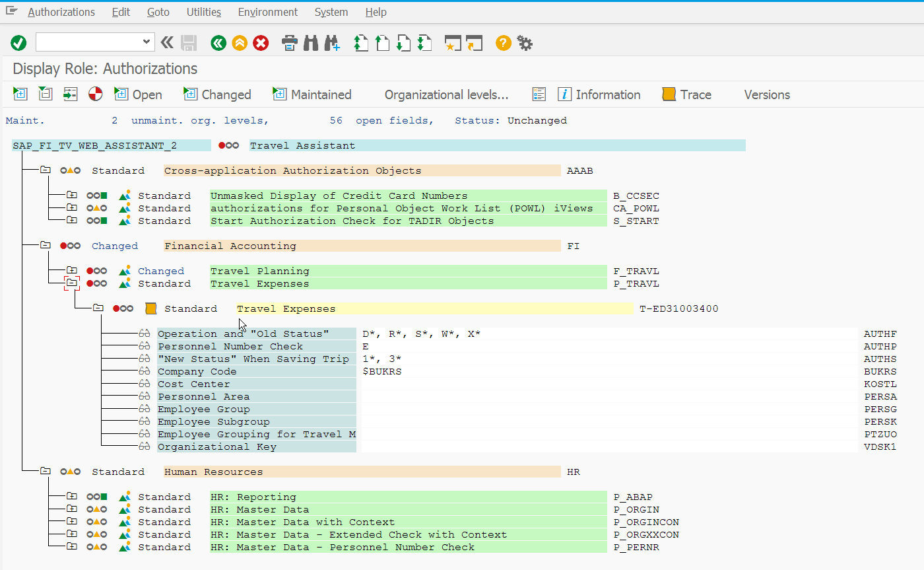
Task: Click into the command input field
Action: click(88, 42)
